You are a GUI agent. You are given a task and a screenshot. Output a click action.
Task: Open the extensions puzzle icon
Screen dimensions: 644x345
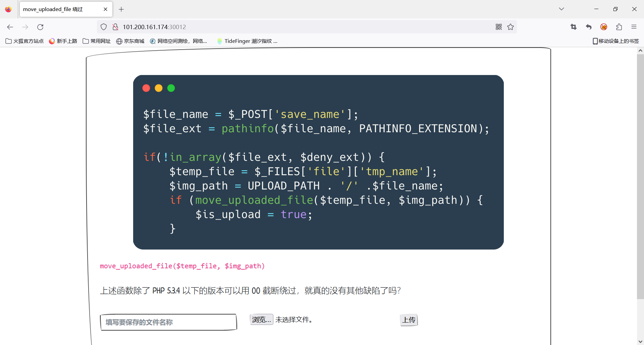(x=619, y=27)
